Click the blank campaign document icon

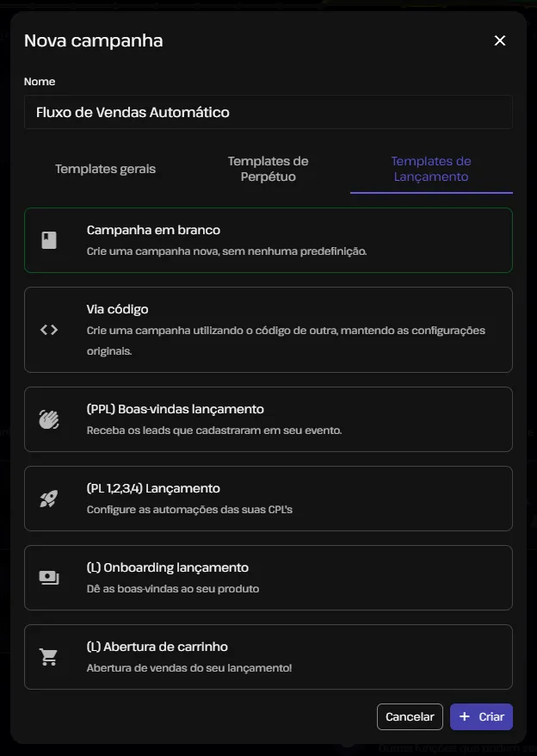49,240
